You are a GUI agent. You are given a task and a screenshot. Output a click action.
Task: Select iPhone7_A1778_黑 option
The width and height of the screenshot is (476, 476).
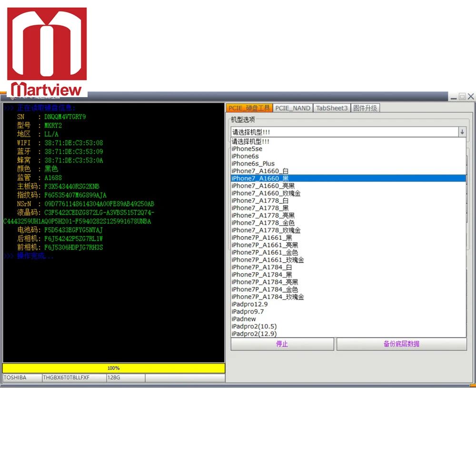pos(348,208)
